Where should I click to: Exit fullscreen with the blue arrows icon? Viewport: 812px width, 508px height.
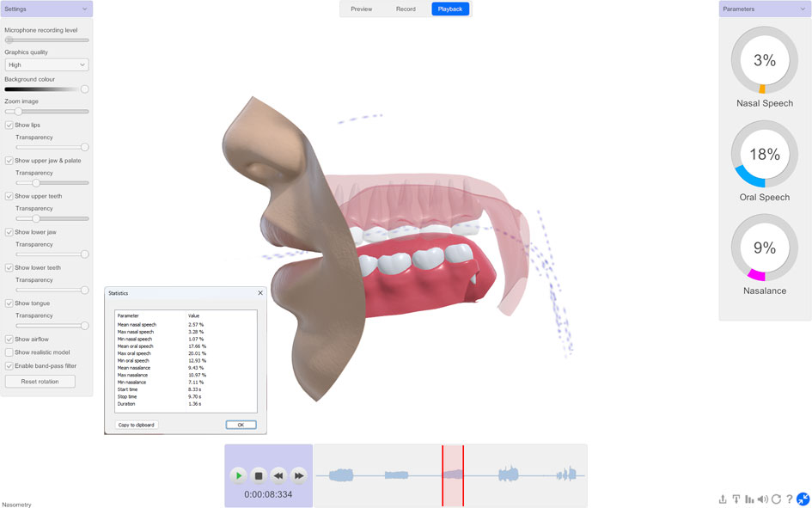803,499
